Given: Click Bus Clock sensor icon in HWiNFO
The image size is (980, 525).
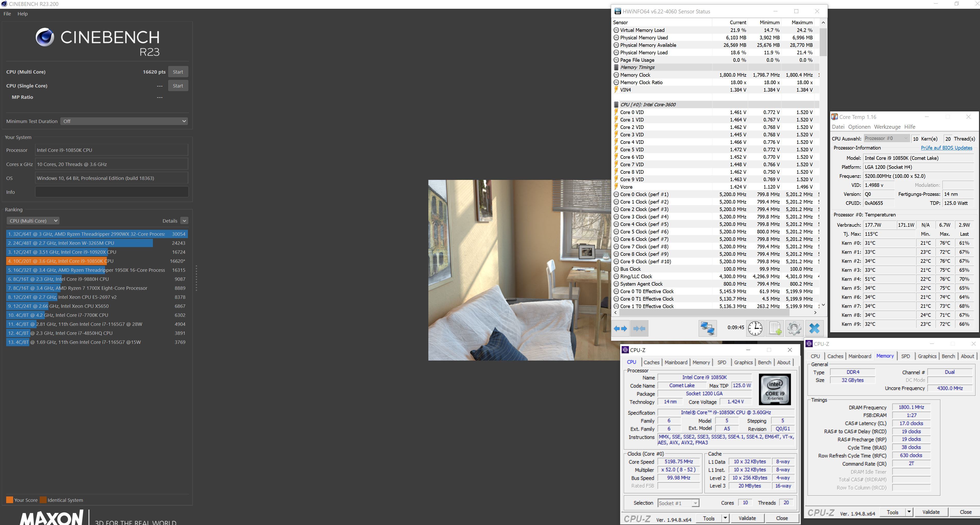Looking at the screenshot, I should tap(616, 269).
